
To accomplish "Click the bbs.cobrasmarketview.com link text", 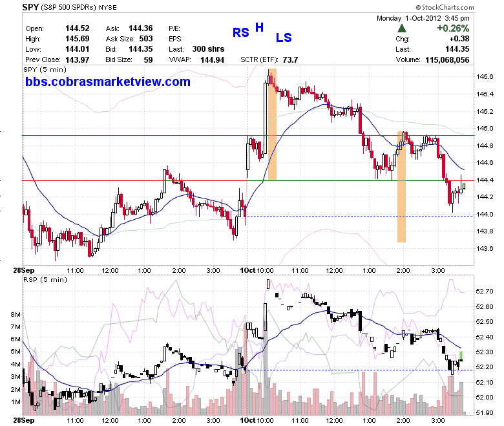I will [108, 81].
